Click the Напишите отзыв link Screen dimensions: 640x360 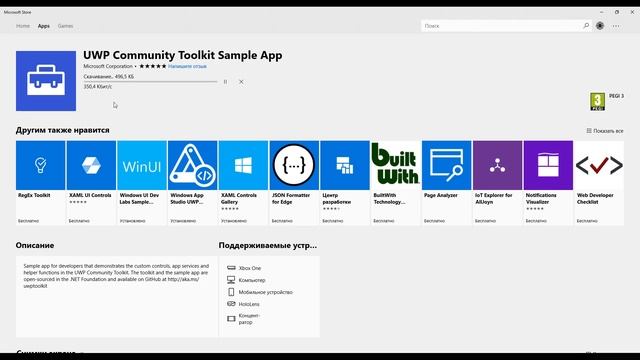click(x=187, y=66)
